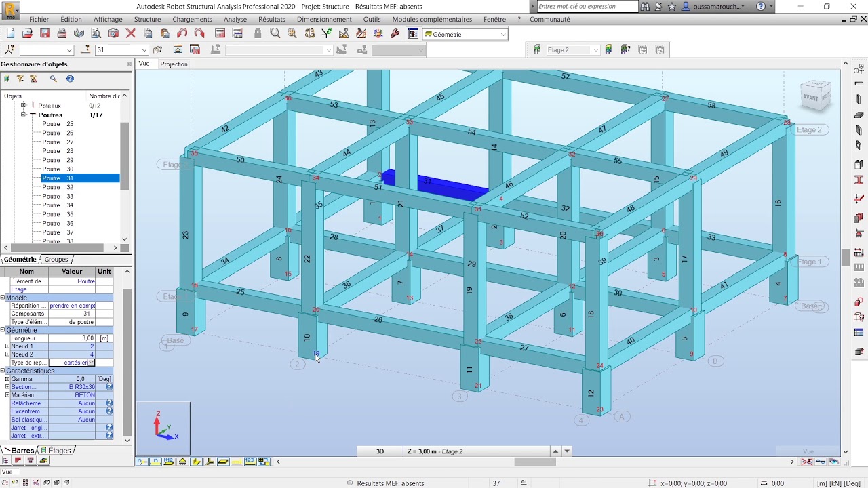Viewport: 868px width, 488px height.
Task: Click the keyword search input field
Action: tap(587, 7)
